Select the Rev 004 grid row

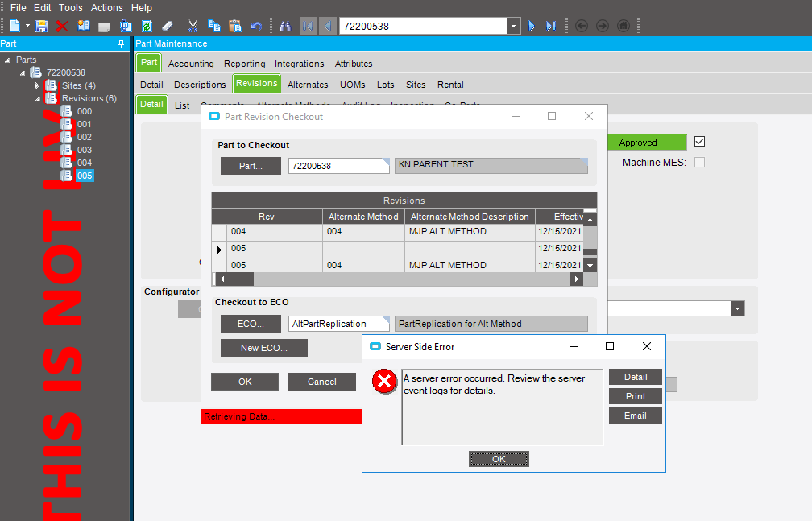[x=396, y=231]
